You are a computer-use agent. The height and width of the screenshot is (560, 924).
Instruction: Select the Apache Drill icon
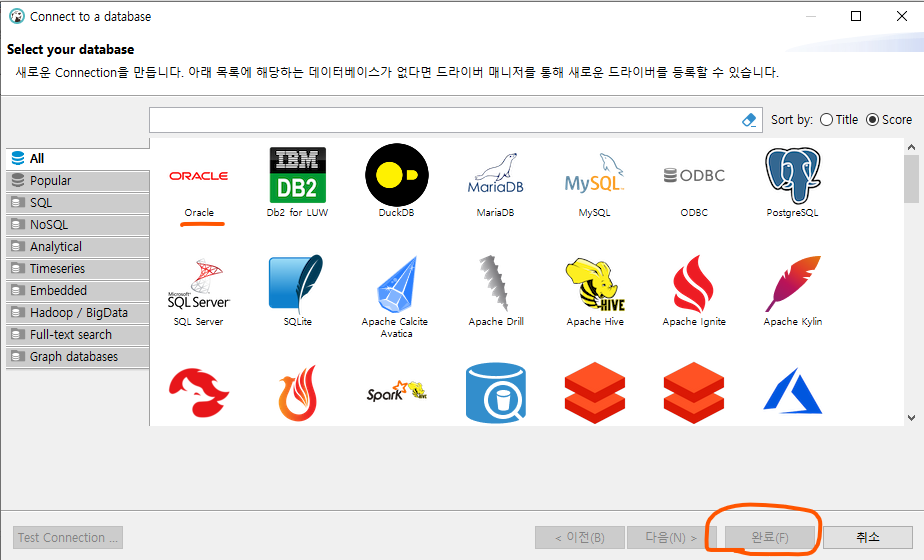pos(494,283)
